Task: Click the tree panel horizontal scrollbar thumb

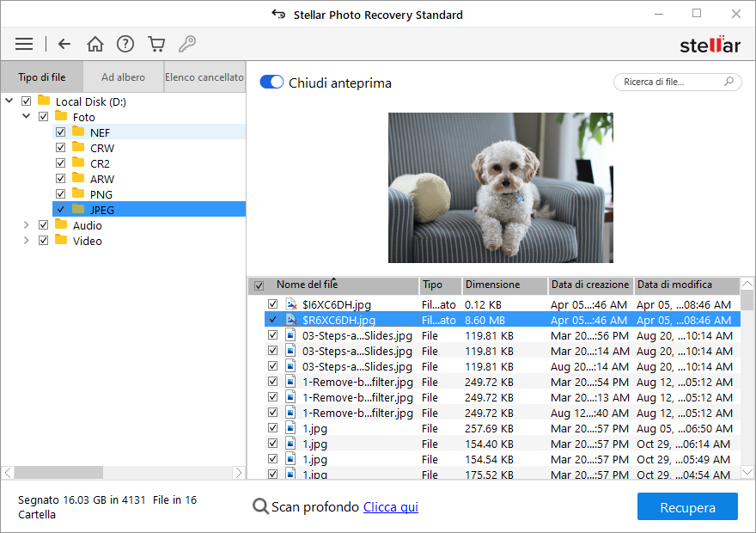Action: [58, 472]
